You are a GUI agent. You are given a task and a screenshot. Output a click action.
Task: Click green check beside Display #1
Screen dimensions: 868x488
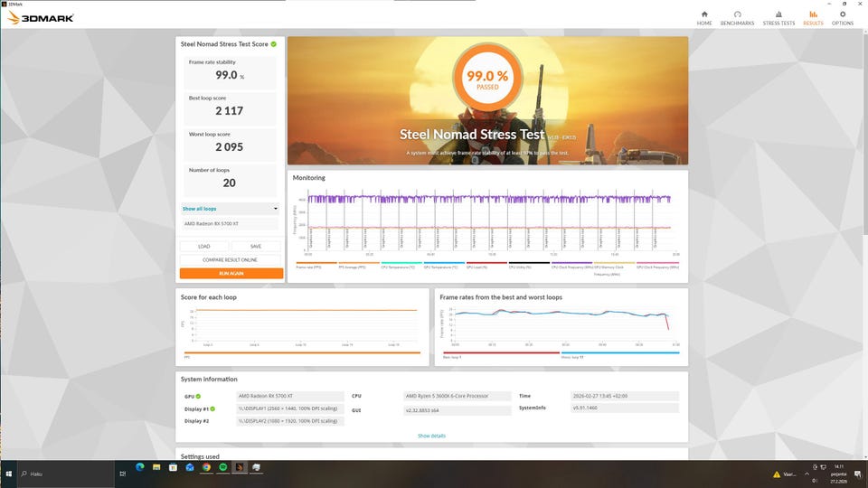point(212,408)
